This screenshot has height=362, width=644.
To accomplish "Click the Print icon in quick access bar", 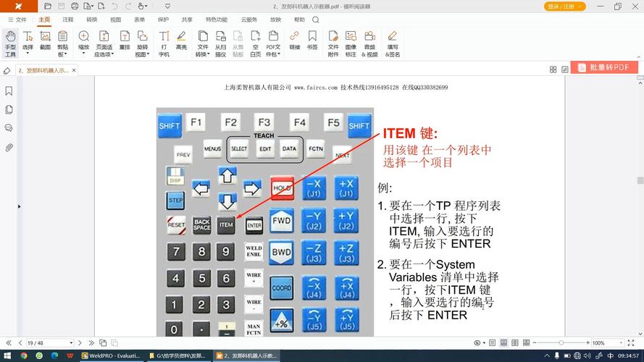I will click(x=75, y=7).
